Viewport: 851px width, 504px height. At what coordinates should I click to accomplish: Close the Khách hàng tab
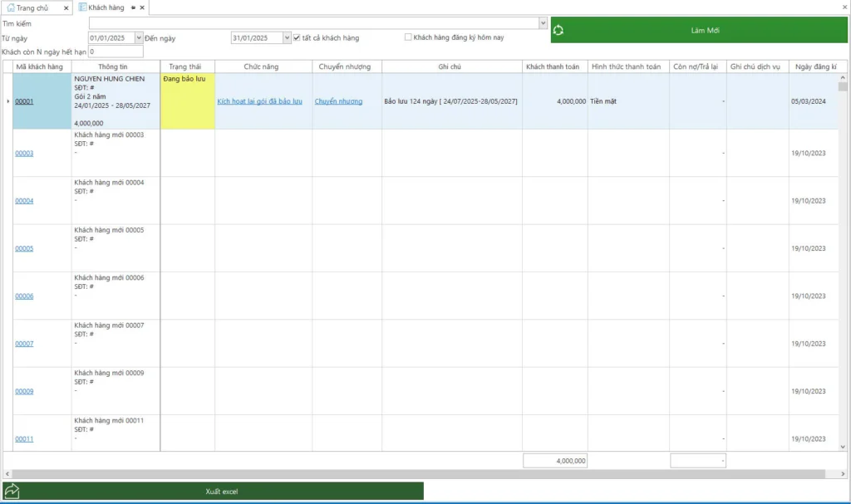click(142, 7)
